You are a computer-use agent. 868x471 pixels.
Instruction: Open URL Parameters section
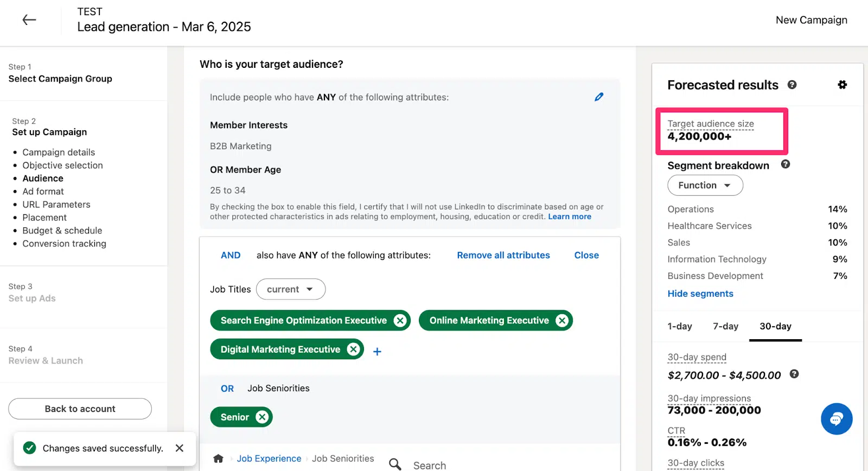(56, 205)
